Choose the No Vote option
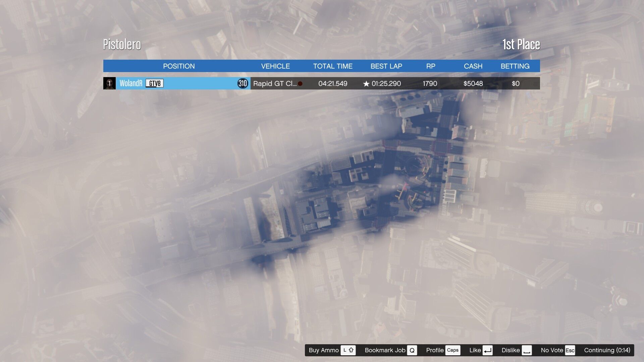The image size is (644, 362). click(x=552, y=350)
